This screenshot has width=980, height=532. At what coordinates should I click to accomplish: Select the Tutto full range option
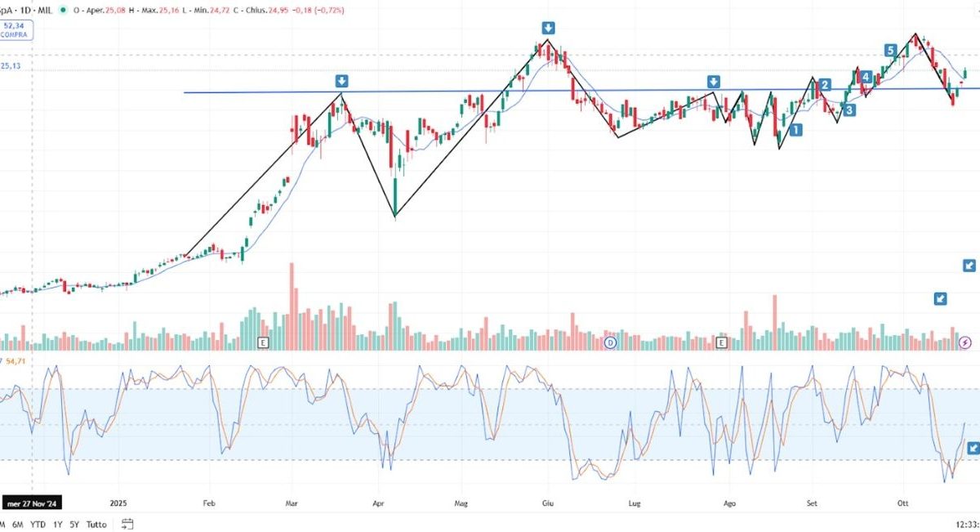96,524
